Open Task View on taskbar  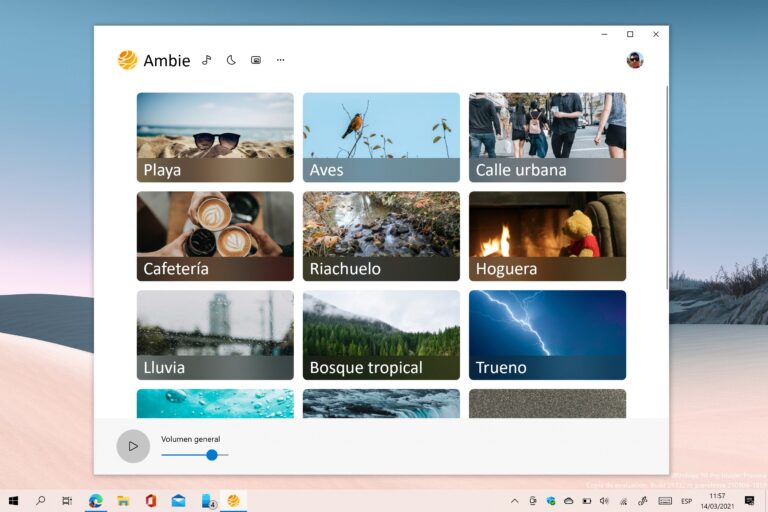(x=68, y=501)
